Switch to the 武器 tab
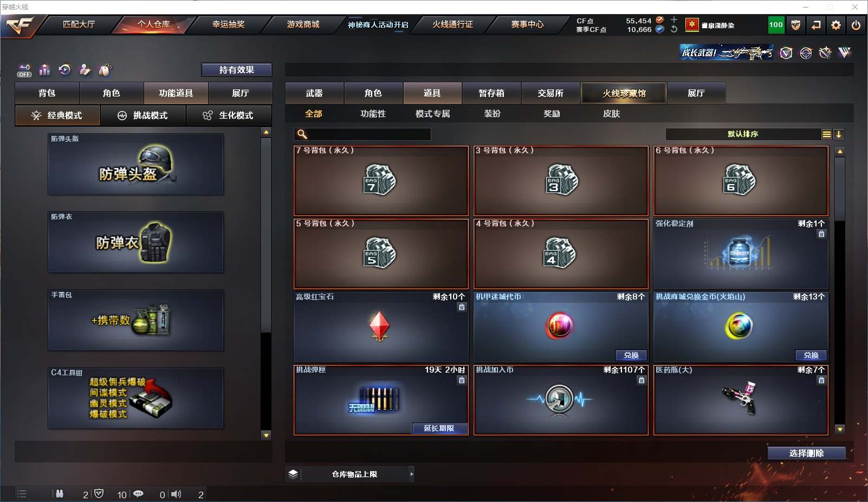This screenshot has height=502, width=868. [x=314, y=93]
